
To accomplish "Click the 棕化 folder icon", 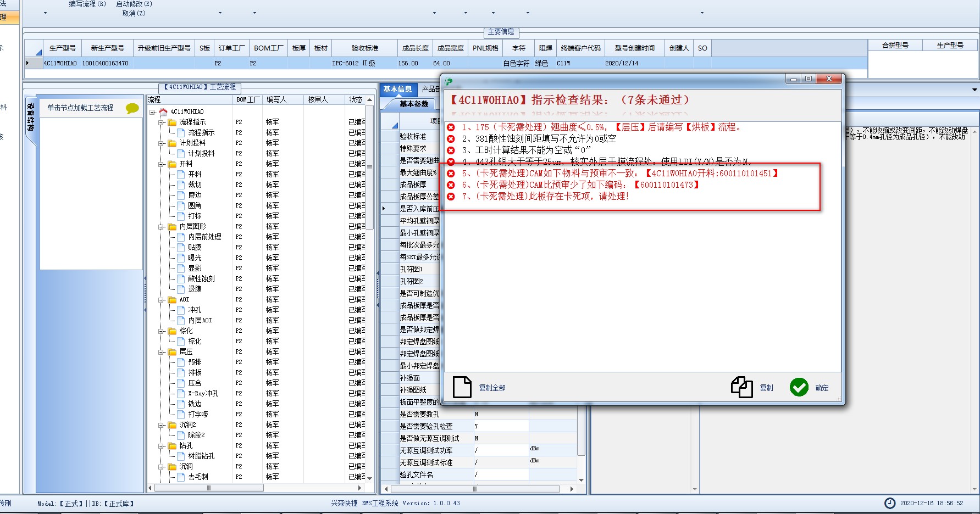I will click(172, 331).
